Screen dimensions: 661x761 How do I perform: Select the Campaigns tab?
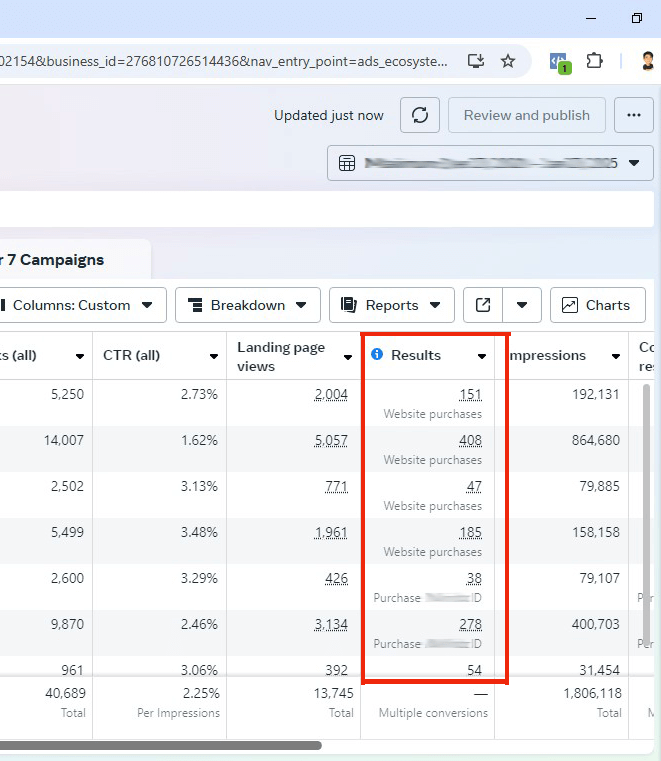pyautogui.click(x=60, y=260)
